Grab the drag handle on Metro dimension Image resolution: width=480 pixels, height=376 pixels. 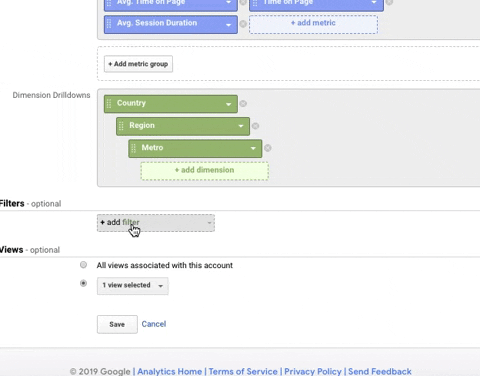133,148
